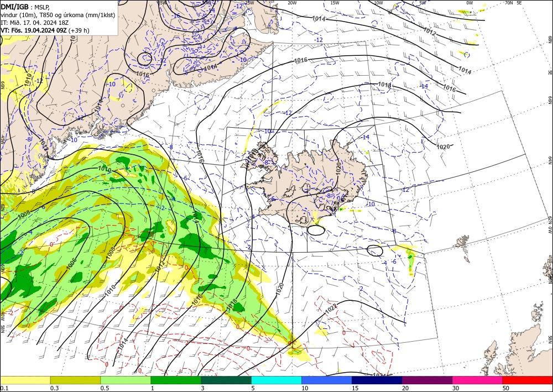Click the pink 30–50 legend swatch
The height and width of the screenshot is (392, 553).
tap(478, 380)
